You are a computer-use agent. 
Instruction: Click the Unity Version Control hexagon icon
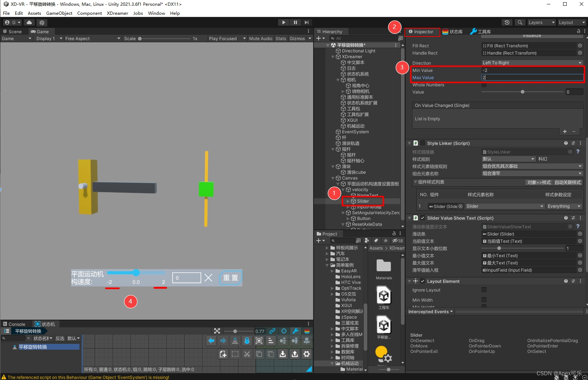(x=42, y=22)
